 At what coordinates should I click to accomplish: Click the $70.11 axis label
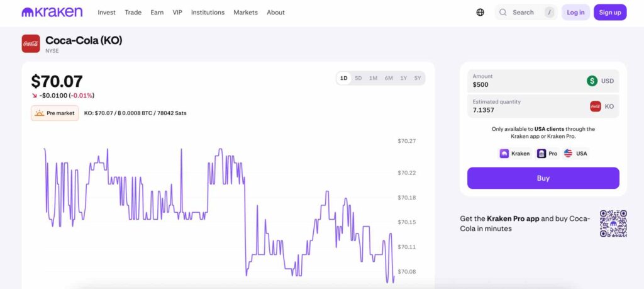(x=407, y=247)
